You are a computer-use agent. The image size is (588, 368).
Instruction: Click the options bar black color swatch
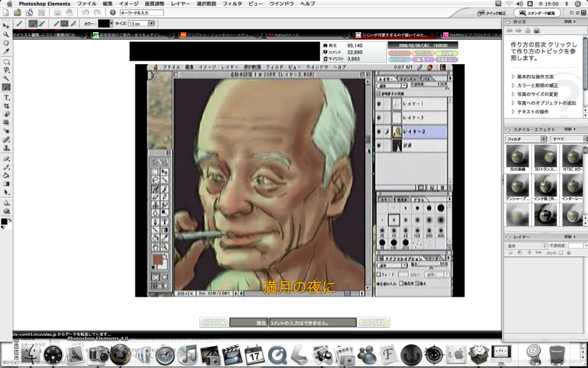point(104,23)
